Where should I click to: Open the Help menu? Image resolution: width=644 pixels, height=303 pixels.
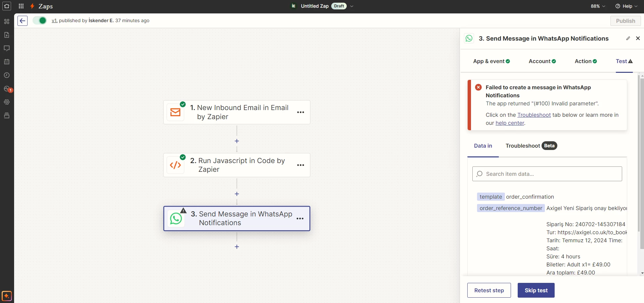pos(626,6)
